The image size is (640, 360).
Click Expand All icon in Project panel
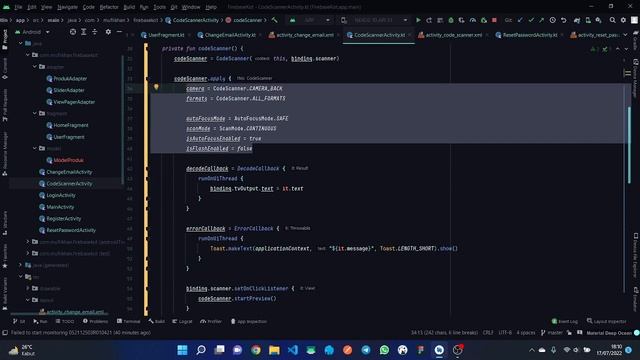(84, 32)
